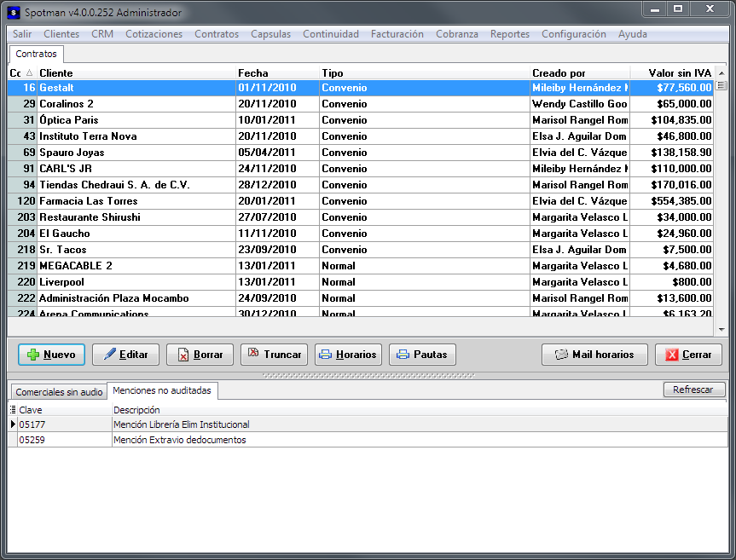This screenshot has height=560, width=736.
Task: Open the Configuración menu
Action: coord(574,34)
